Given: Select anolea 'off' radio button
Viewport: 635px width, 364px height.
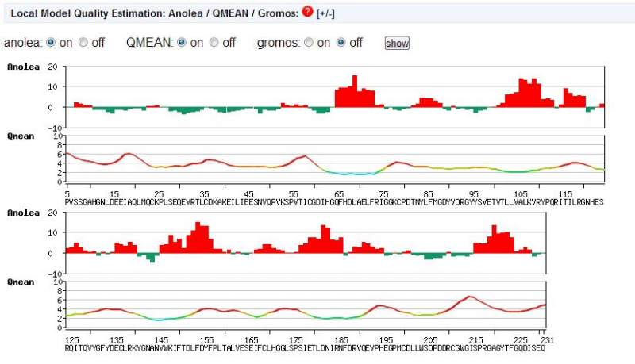Looking at the screenshot, I should (83, 42).
